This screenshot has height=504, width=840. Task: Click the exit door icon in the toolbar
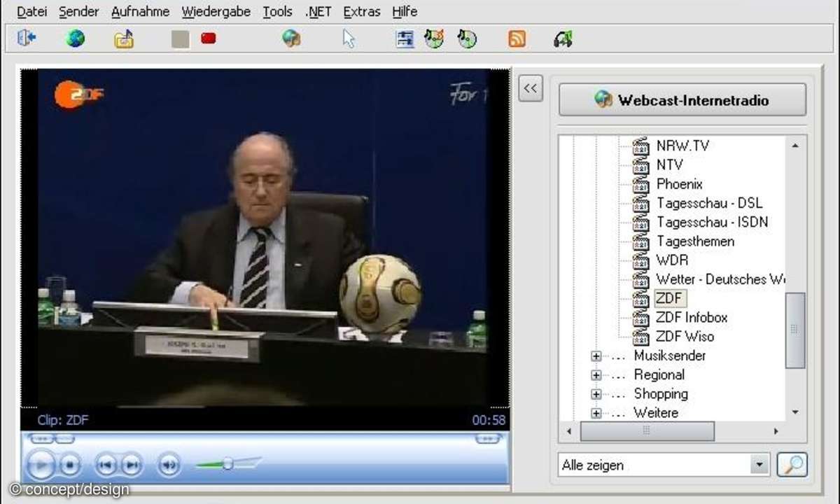[x=27, y=38]
